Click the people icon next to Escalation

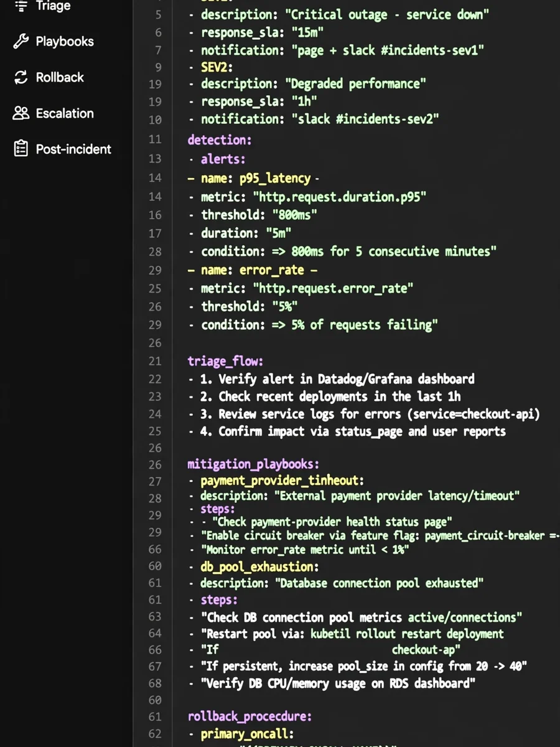click(x=21, y=113)
